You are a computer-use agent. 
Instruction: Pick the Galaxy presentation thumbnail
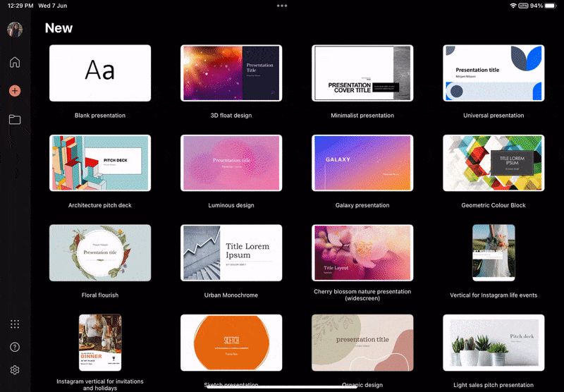tap(362, 163)
